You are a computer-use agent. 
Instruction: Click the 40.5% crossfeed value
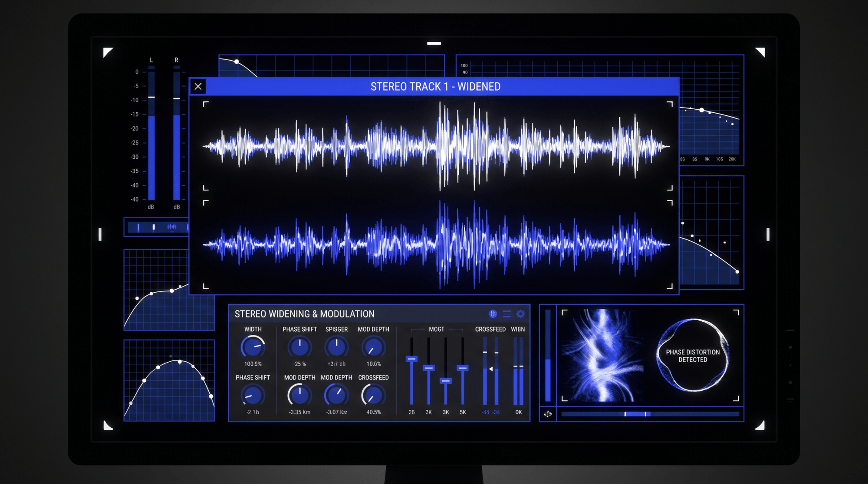pyautogui.click(x=373, y=412)
